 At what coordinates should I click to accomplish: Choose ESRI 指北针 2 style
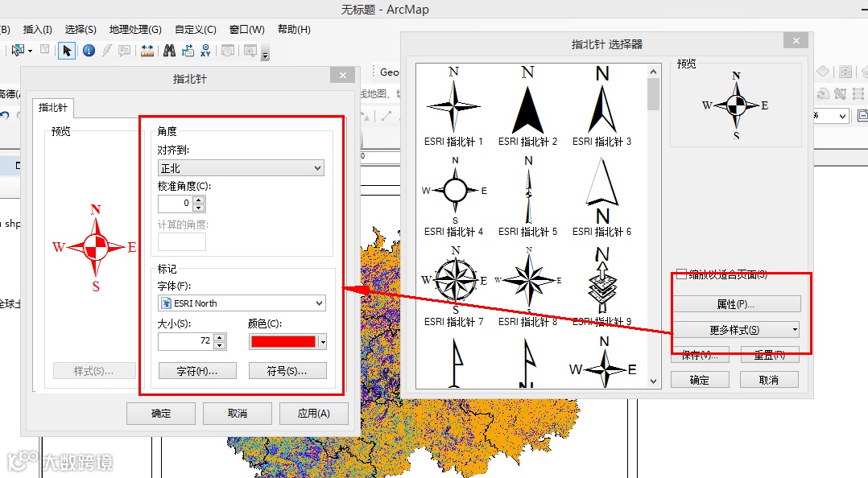(527, 107)
